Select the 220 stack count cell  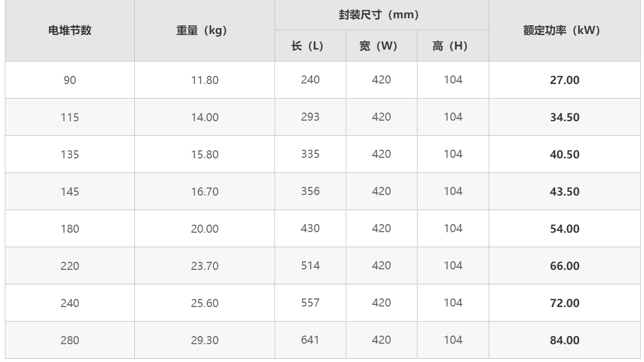(70, 266)
